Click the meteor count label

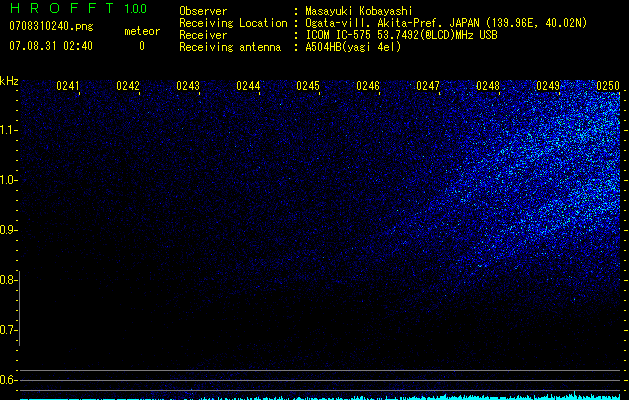click(142, 31)
